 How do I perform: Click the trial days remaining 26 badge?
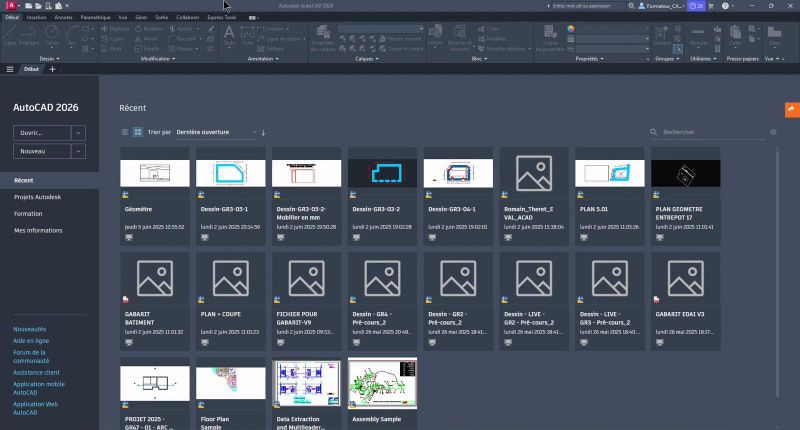696,6
